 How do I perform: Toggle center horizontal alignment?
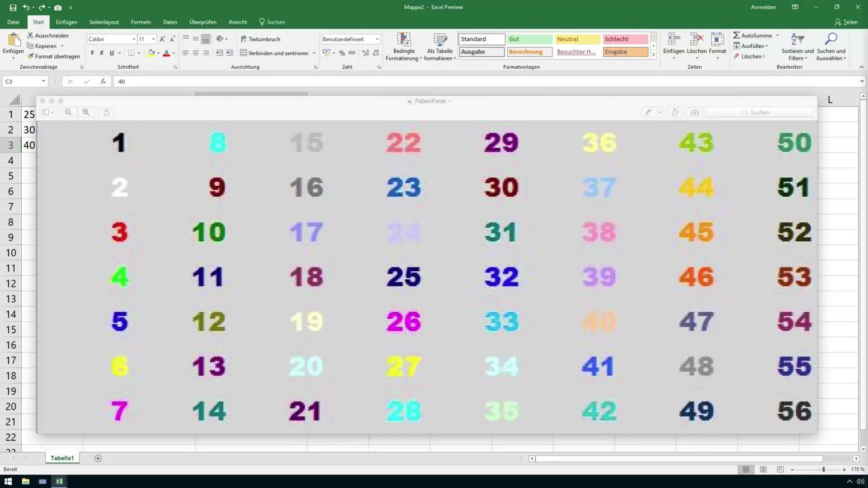click(x=196, y=53)
